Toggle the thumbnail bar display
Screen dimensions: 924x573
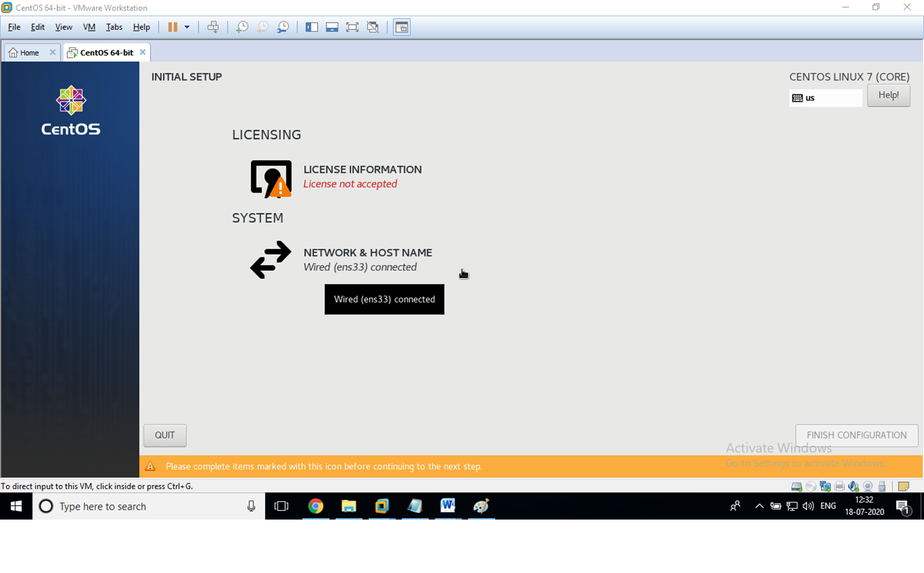pos(331,26)
